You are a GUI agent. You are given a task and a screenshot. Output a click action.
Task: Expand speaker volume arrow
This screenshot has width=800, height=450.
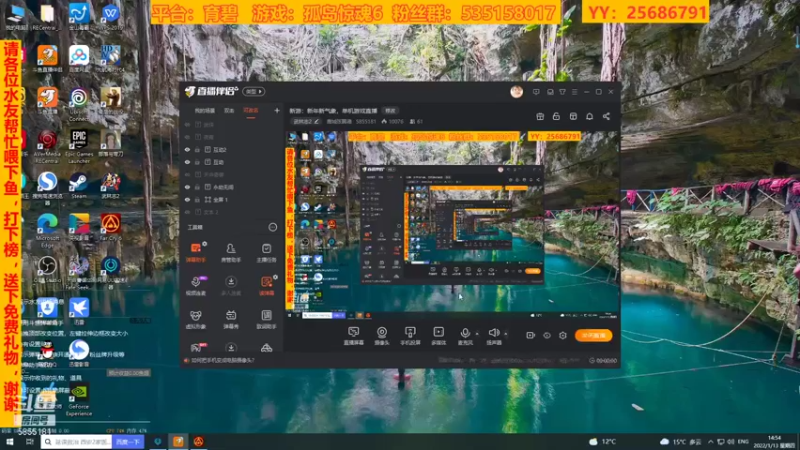coord(506,334)
